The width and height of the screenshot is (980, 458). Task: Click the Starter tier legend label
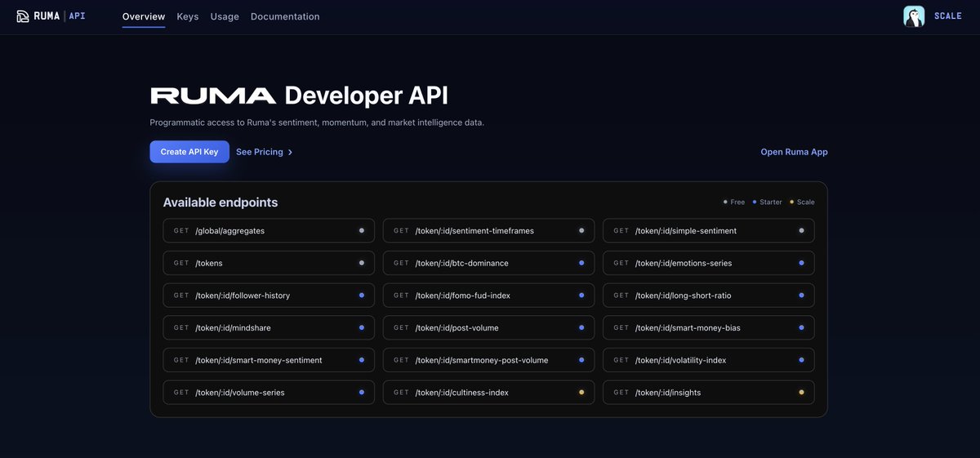pyautogui.click(x=771, y=202)
